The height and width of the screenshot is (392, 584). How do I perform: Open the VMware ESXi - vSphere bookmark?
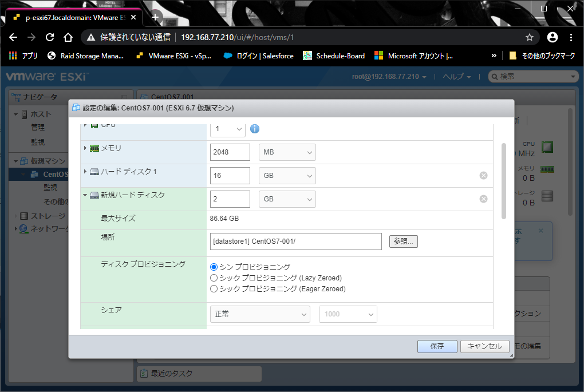coord(173,56)
